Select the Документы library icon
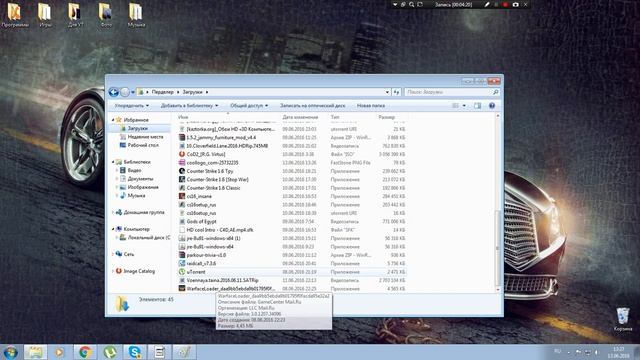 (122, 179)
